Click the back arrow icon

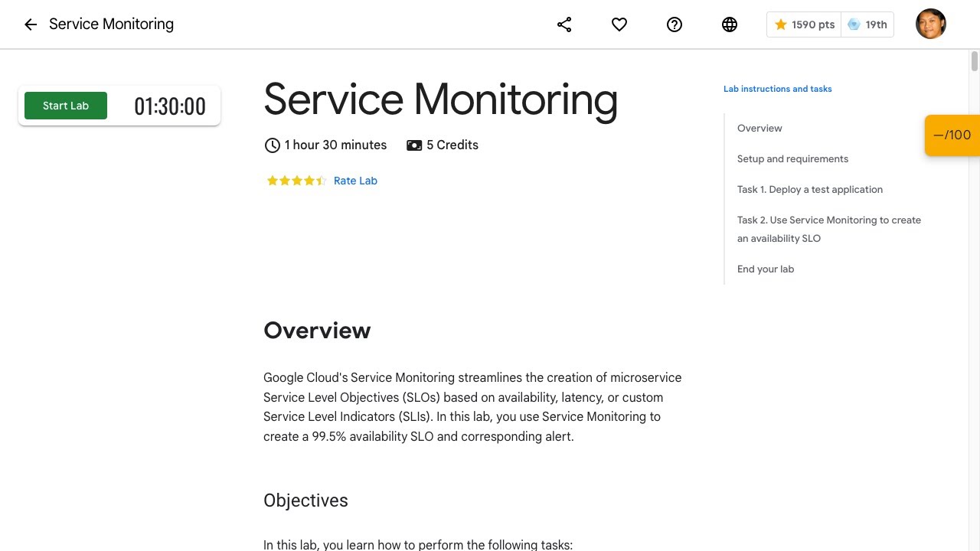(x=31, y=24)
